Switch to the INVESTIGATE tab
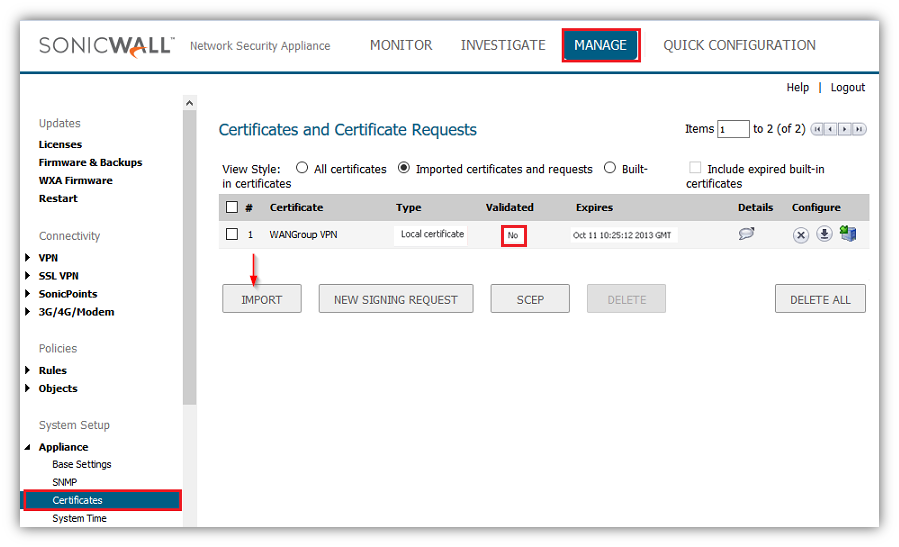 [x=503, y=45]
